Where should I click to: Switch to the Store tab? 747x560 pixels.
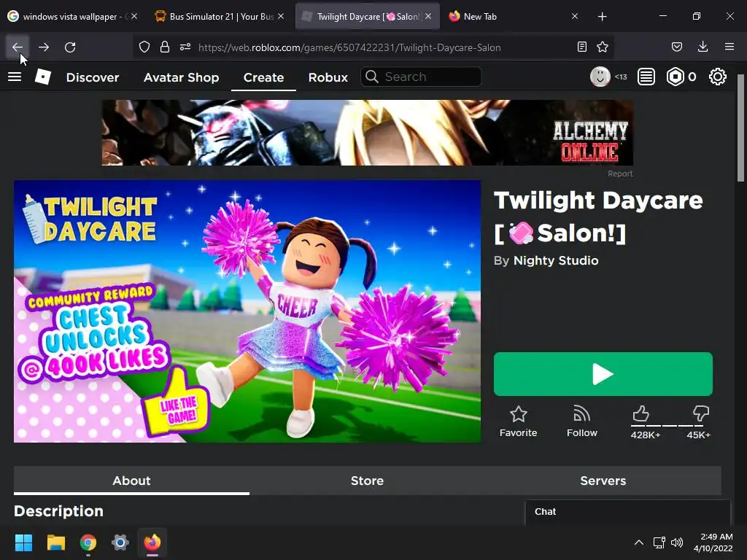tap(367, 481)
